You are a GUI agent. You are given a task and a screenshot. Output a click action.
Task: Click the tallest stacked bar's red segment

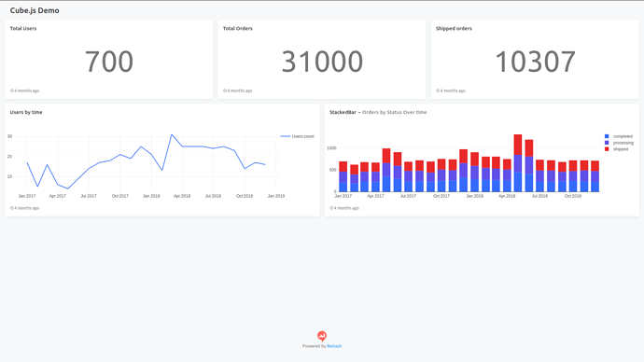click(518, 145)
